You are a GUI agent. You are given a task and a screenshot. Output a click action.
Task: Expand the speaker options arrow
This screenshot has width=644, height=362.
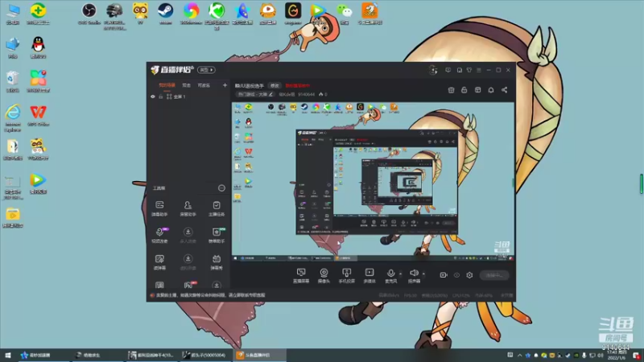[423, 274]
